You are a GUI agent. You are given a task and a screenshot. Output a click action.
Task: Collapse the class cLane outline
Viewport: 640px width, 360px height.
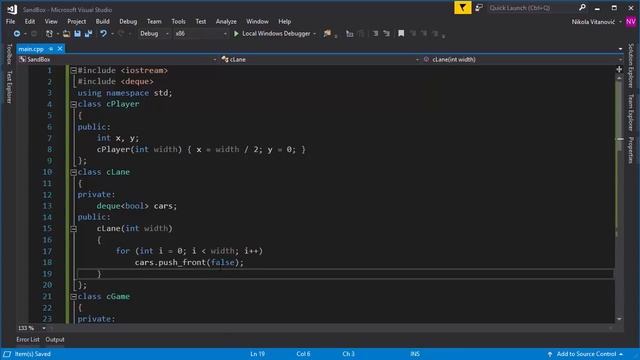coord(74,172)
